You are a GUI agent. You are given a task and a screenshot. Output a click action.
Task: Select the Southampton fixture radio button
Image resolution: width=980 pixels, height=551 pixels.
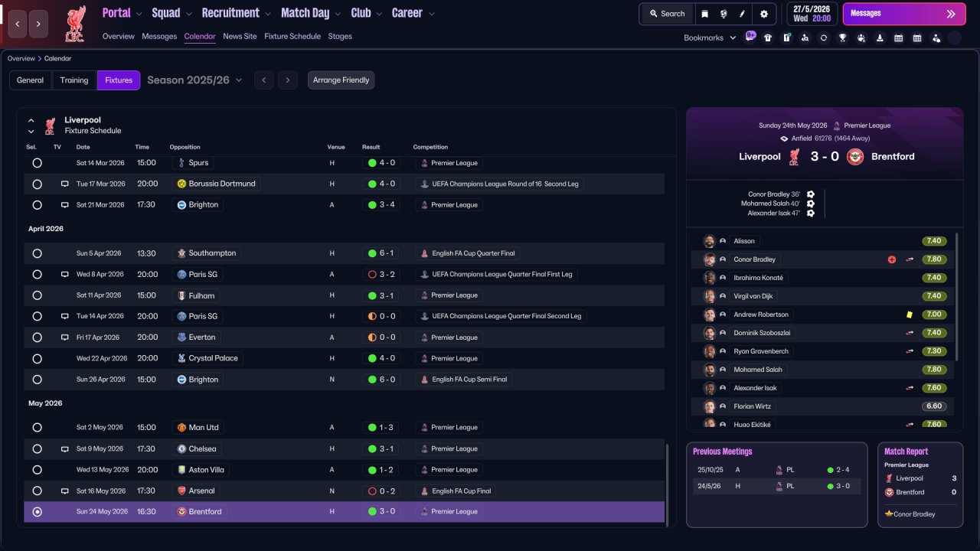coord(37,253)
